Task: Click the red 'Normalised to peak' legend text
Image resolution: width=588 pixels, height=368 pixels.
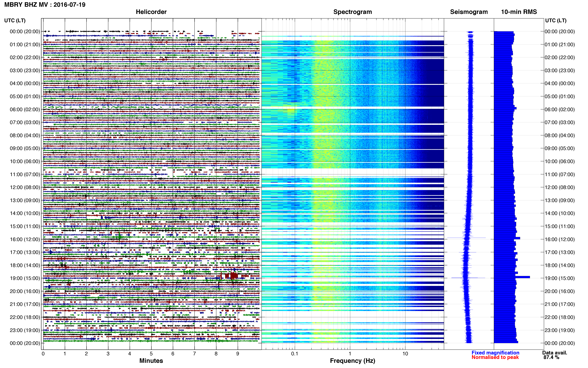Action: 495,357
